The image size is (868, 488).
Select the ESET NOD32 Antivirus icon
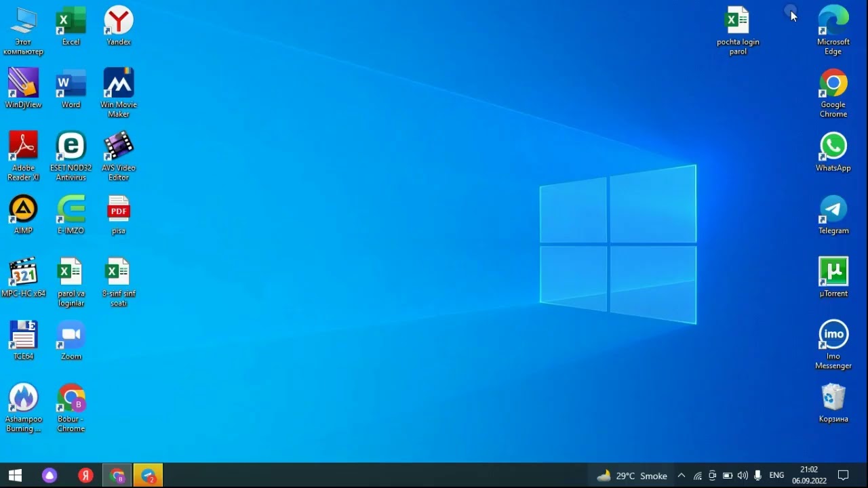(x=71, y=156)
